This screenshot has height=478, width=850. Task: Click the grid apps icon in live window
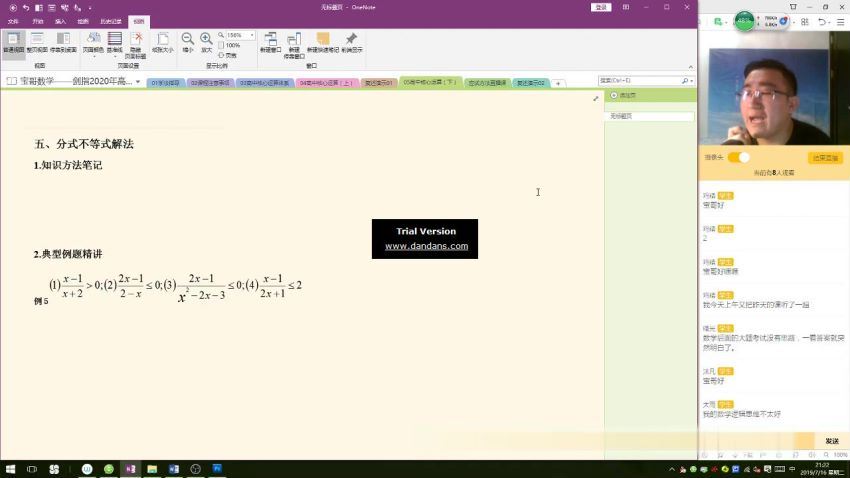point(804,22)
